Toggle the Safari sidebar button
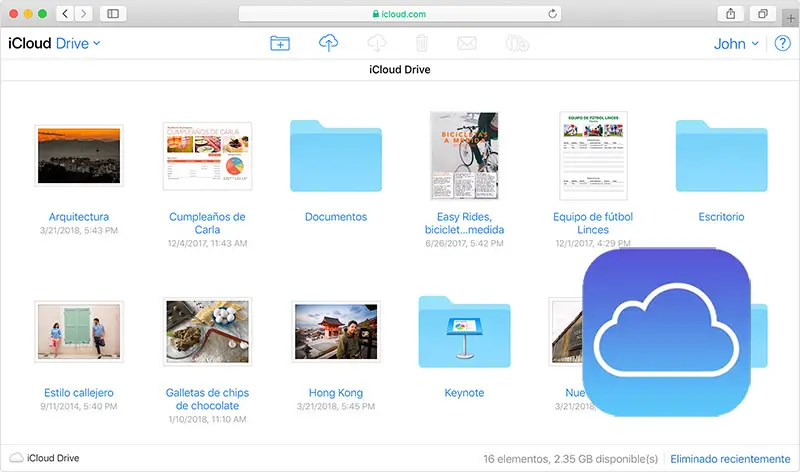This screenshot has width=800, height=472. pos(113,14)
